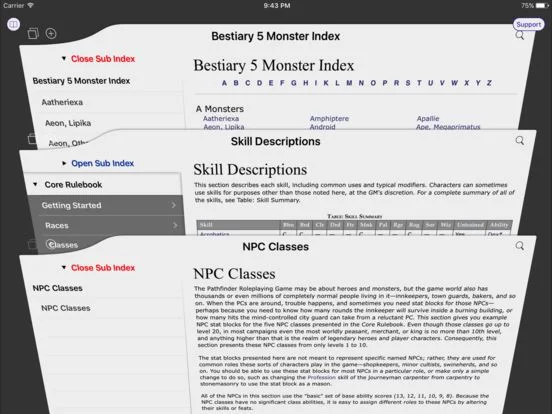Jump to letter S in index

[x=408, y=83]
